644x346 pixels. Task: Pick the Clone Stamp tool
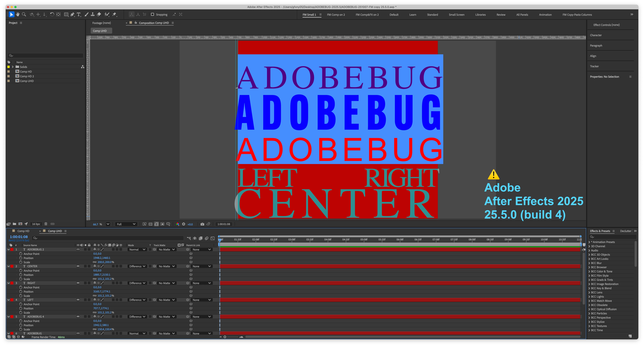(x=93, y=14)
